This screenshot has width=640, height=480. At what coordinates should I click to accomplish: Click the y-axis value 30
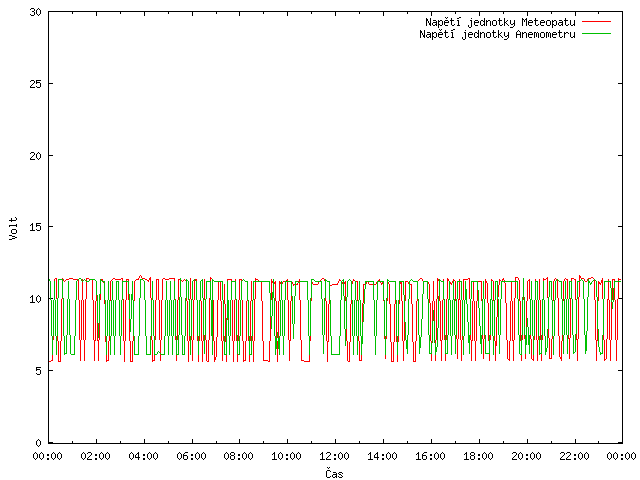[36, 12]
